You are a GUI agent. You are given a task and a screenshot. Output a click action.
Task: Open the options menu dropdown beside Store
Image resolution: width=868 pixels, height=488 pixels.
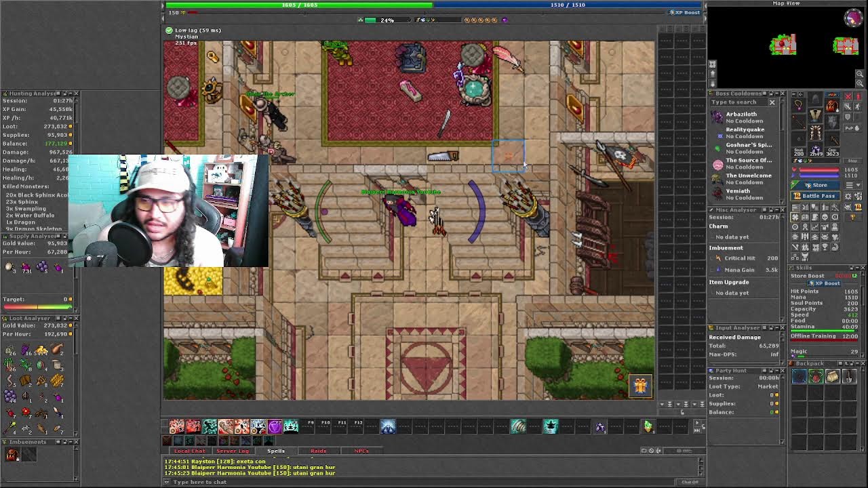pos(853,185)
